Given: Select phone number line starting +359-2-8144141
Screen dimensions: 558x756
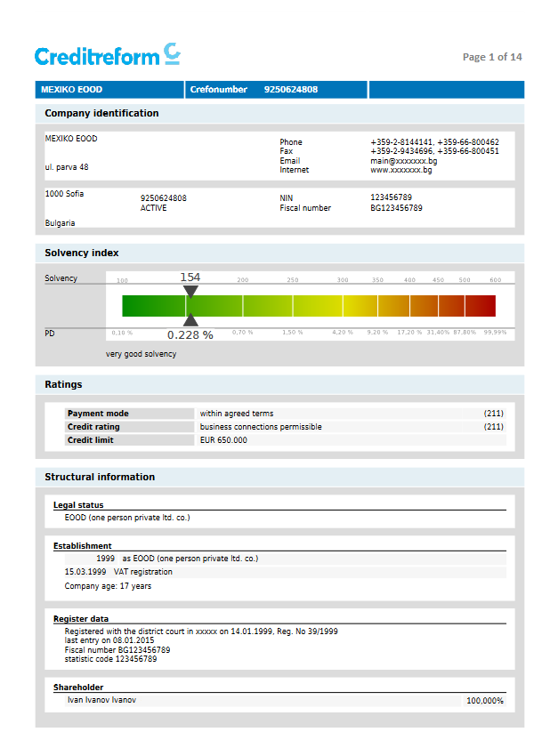Looking at the screenshot, I should [434, 142].
